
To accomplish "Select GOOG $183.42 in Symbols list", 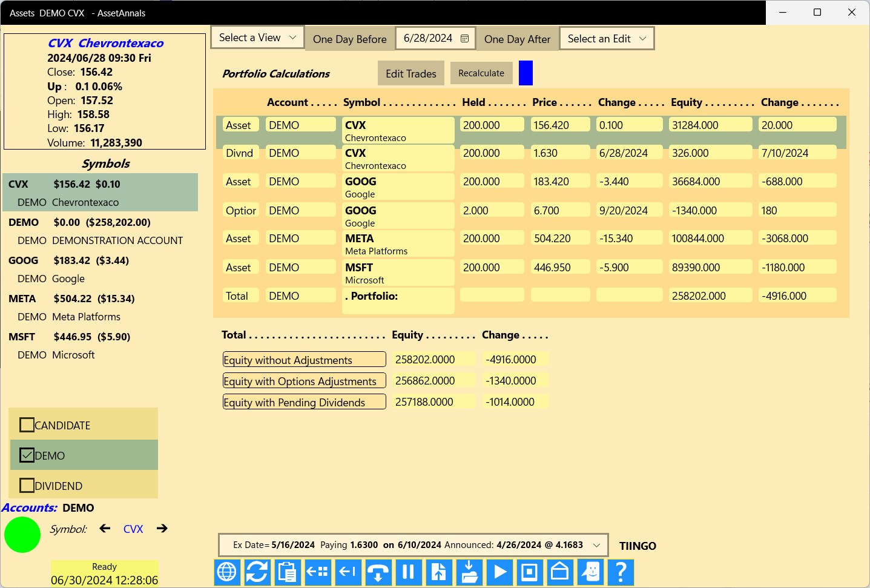I will (x=101, y=269).
